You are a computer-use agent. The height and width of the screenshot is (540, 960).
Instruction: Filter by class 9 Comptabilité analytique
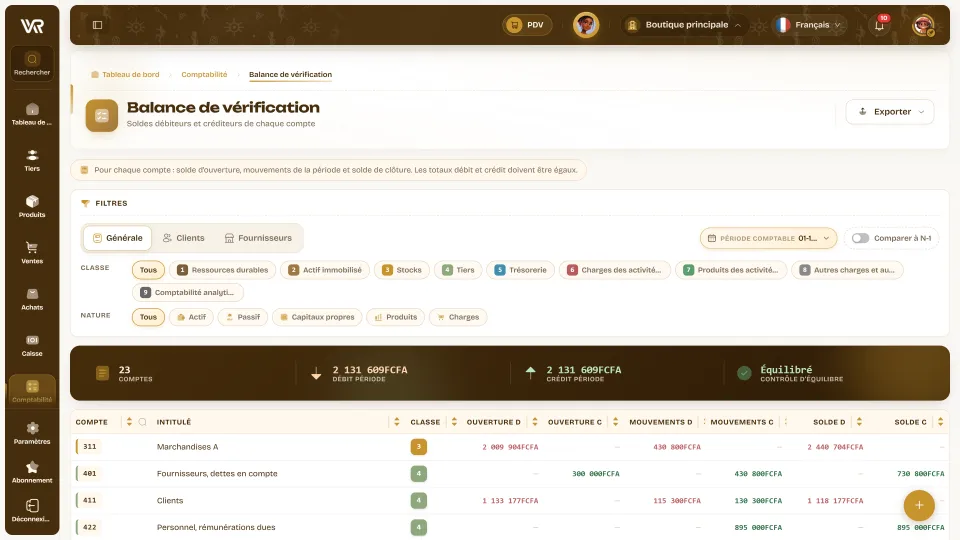pos(187,293)
